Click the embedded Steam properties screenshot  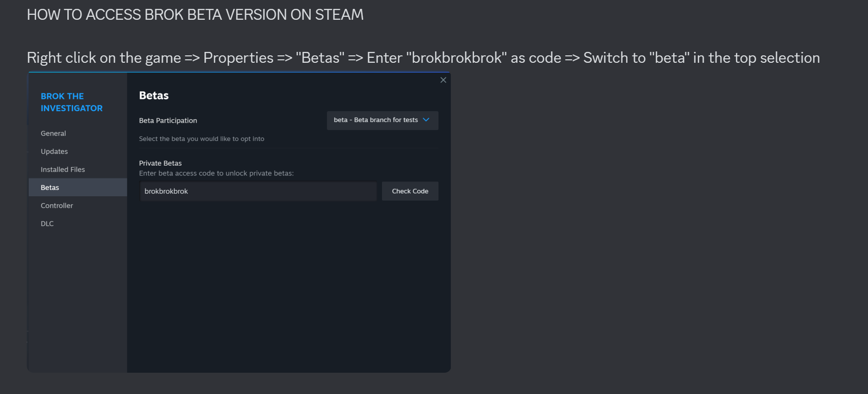coord(239,222)
